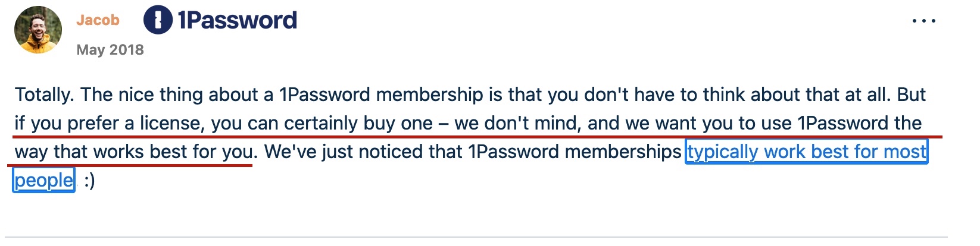Click the 1Password keyhole logo icon
The image size is (980, 246).
158,21
